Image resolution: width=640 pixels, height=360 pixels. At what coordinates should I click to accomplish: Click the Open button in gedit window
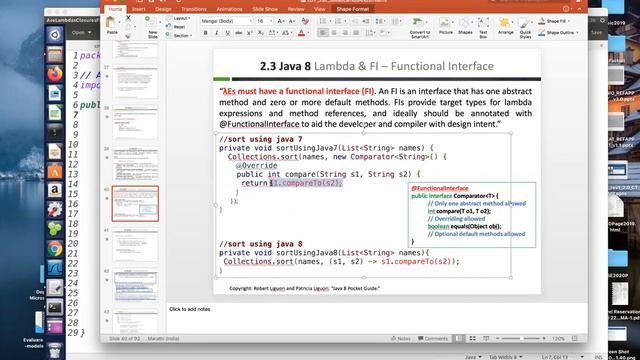[x=81, y=33]
